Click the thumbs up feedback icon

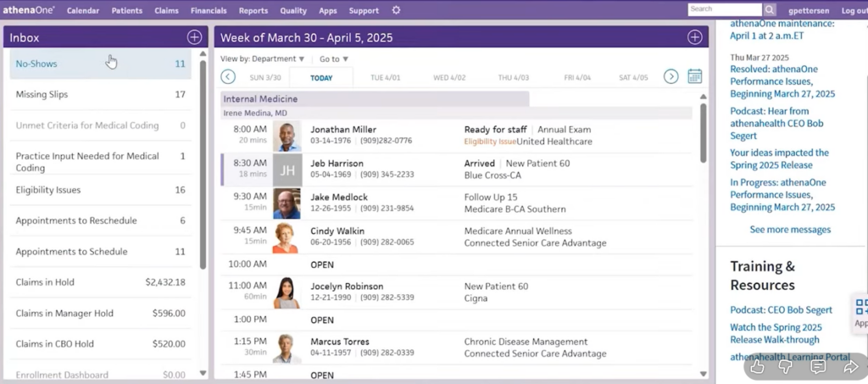[758, 367]
